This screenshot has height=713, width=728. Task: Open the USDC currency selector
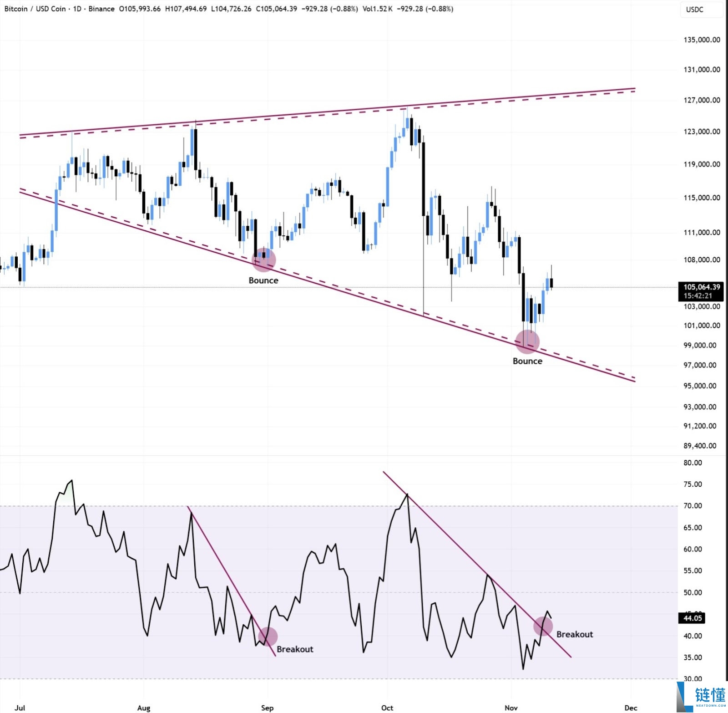[694, 10]
